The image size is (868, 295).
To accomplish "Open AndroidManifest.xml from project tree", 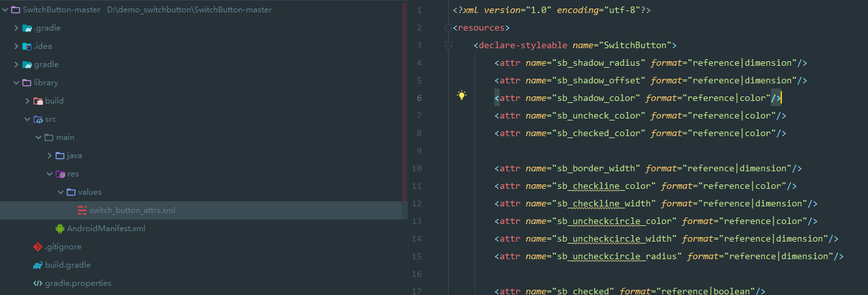I will pos(106,229).
